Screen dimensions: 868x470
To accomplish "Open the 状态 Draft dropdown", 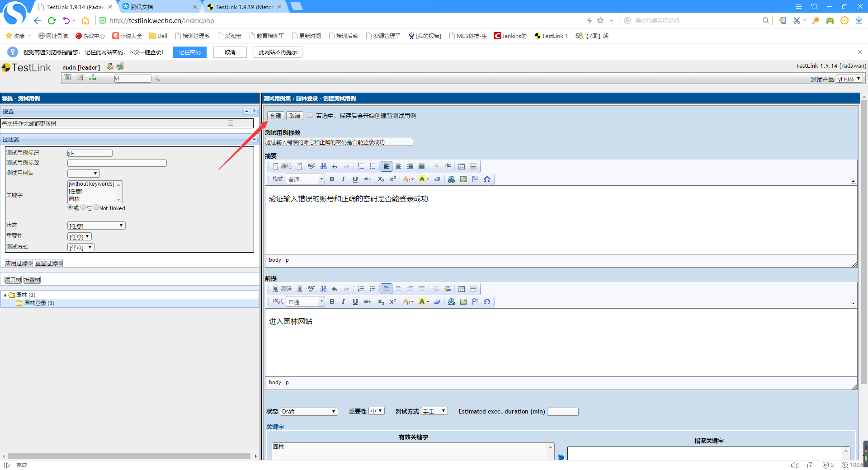I will pos(309,411).
